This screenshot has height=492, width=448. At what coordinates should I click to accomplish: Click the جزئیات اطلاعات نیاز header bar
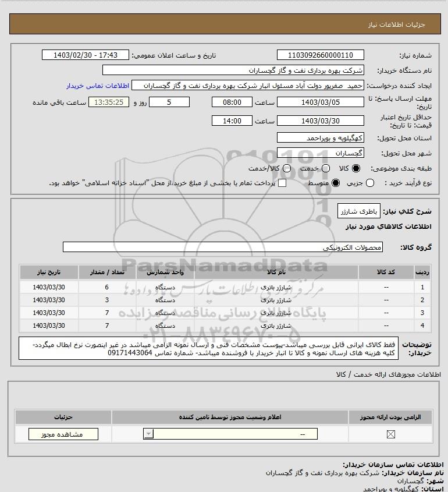[x=225, y=24]
